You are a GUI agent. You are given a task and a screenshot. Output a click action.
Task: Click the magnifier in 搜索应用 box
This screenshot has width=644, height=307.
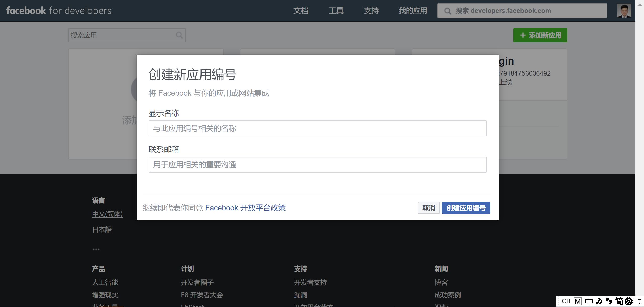[179, 35]
